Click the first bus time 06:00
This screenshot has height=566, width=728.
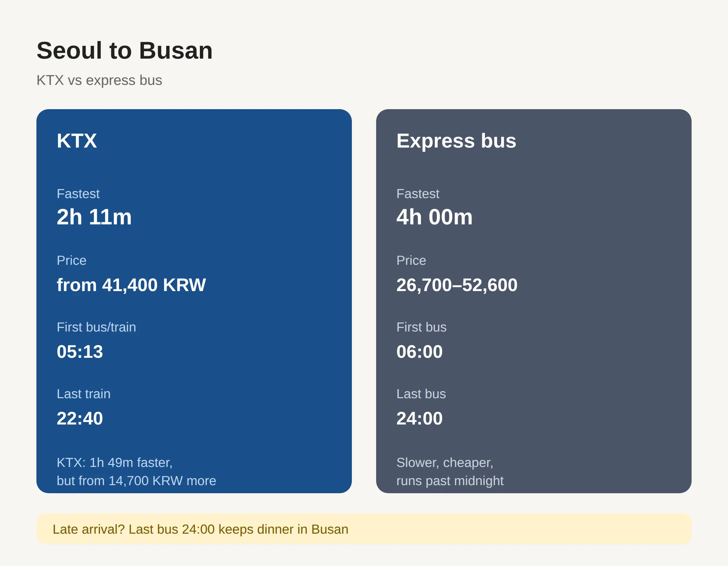(420, 352)
